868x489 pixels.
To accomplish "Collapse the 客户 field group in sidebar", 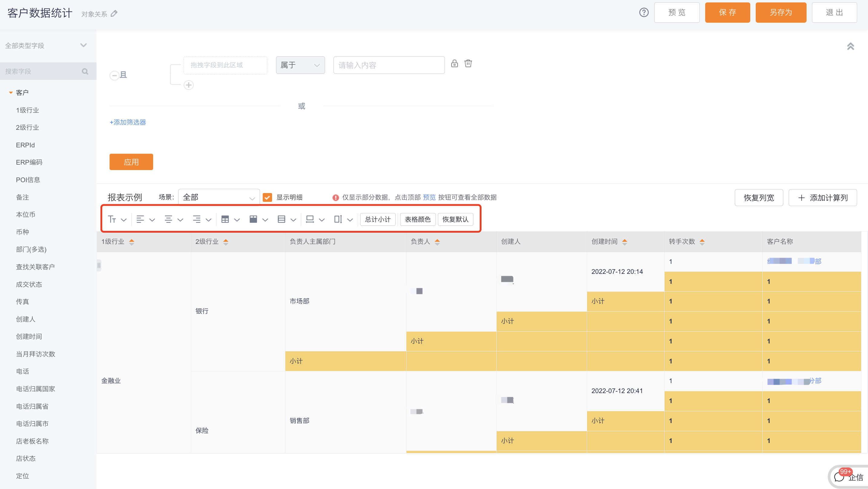I will pos(11,92).
